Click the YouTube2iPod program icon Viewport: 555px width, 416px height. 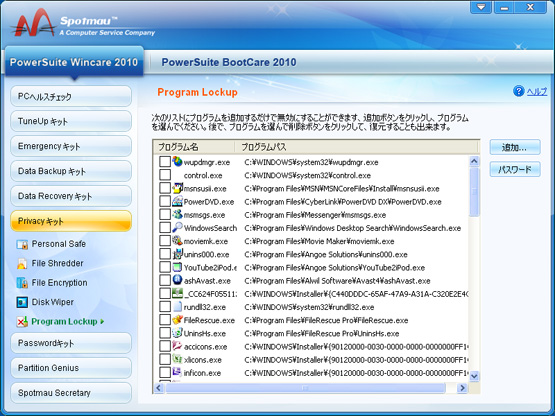click(177, 267)
